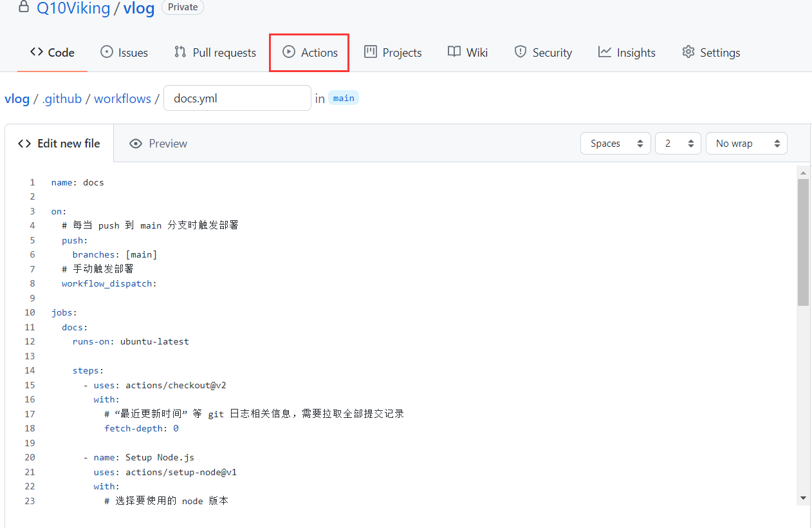
Task: Click the Preview eye icon
Action: point(135,144)
